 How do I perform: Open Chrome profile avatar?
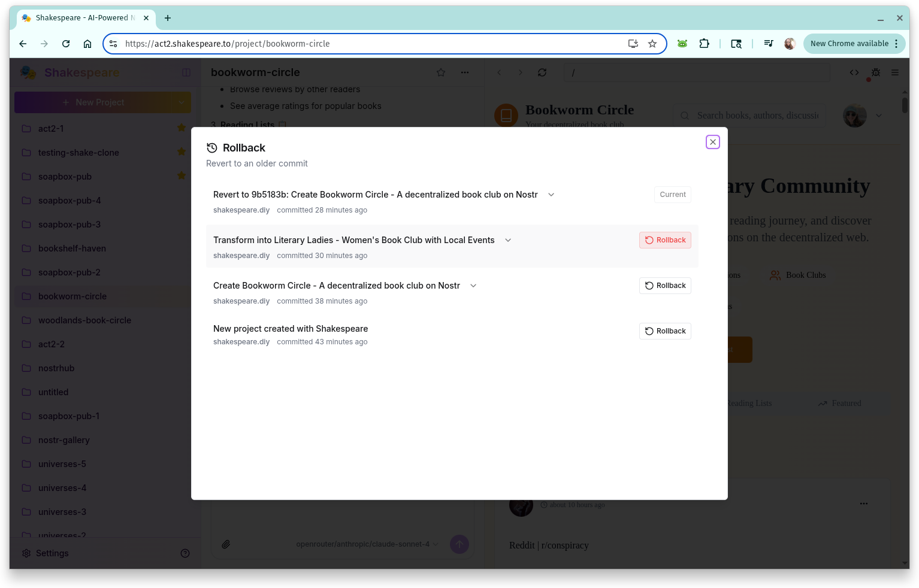click(x=790, y=44)
